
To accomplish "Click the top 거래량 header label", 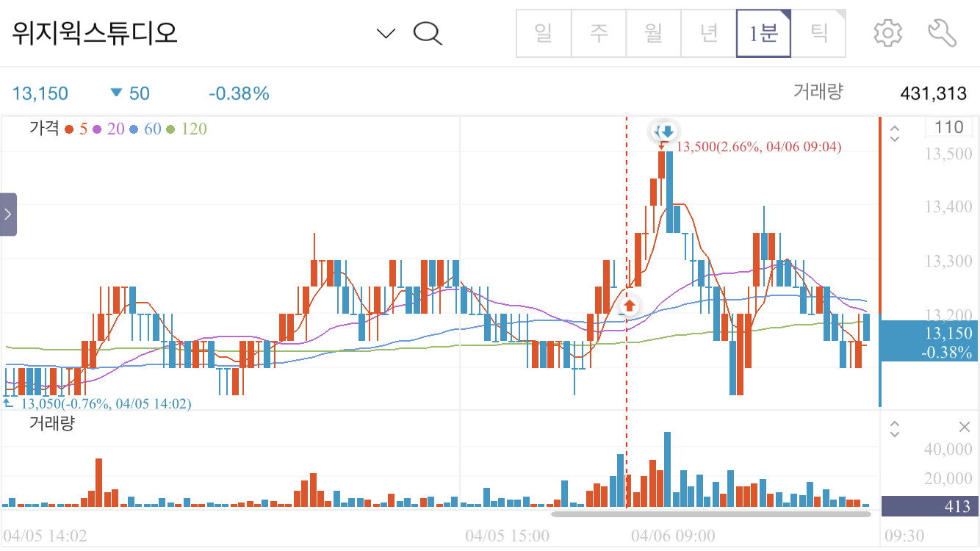I will (818, 92).
